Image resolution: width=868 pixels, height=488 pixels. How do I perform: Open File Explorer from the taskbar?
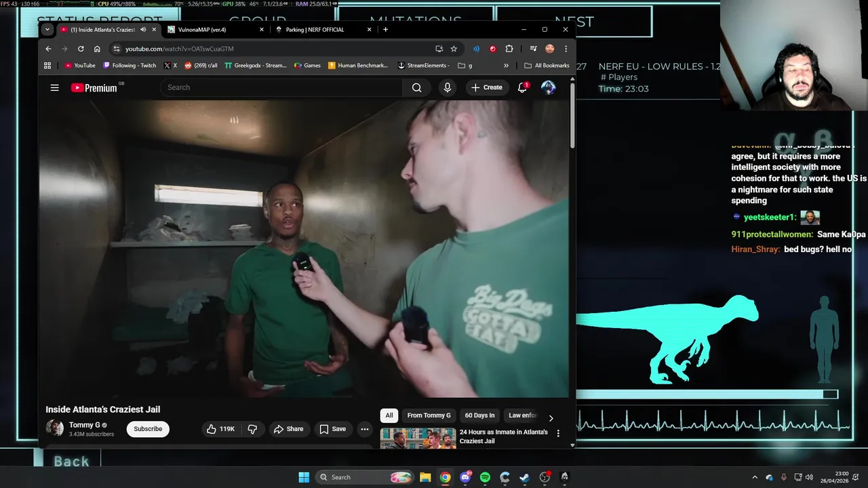425,477
